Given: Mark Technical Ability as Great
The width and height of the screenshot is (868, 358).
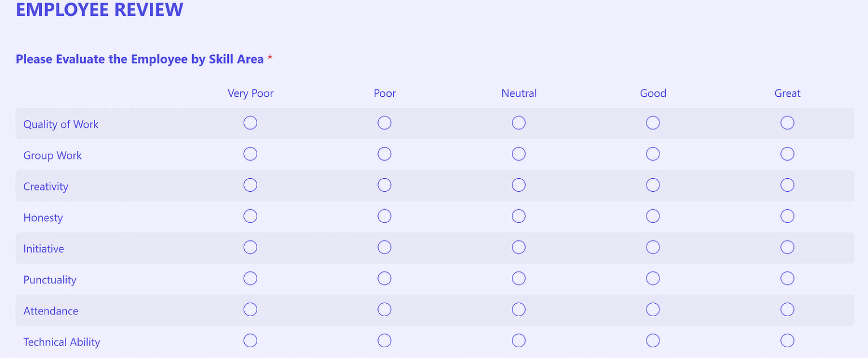Looking at the screenshot, I should (x=787, y=340).
